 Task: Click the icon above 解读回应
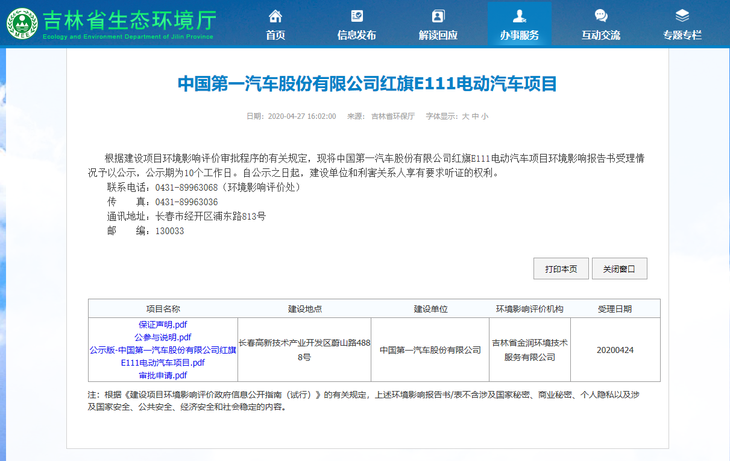tap(438, 16)
